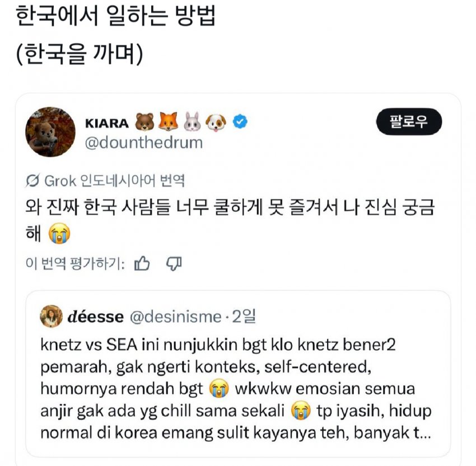
Task: Open KIARA's profile picture
Action: (x=51, y=132)
